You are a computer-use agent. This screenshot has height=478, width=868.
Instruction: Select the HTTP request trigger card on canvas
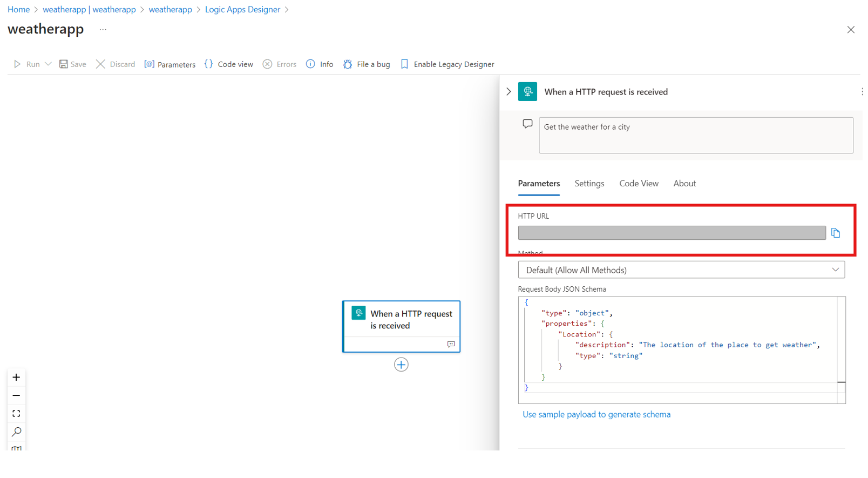click(401, 326)
